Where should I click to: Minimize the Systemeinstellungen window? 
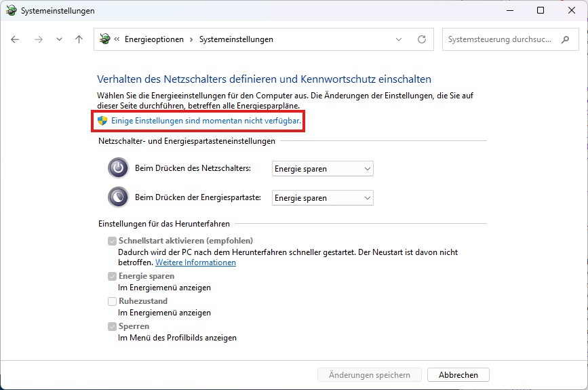tap(510, 10)
